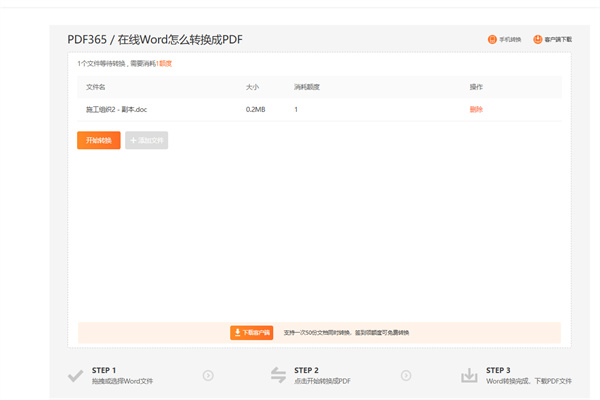Click the STEP 3 description about downloading the PDF
The width and height of the screenshot is (600, 400).
(x=529, y=381)
